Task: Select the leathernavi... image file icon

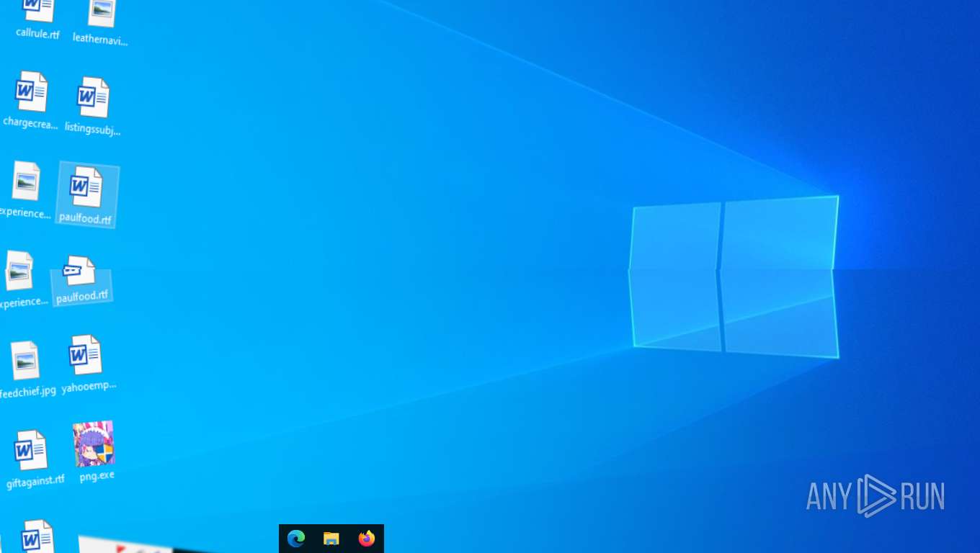Action: [101, 24]
